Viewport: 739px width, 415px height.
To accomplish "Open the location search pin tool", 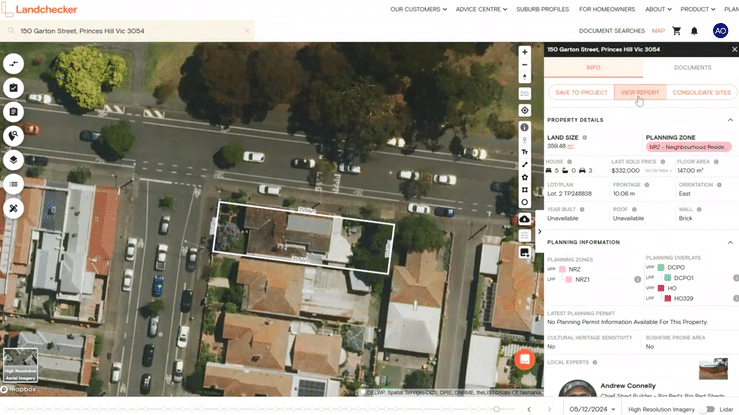I will [14, 136].
